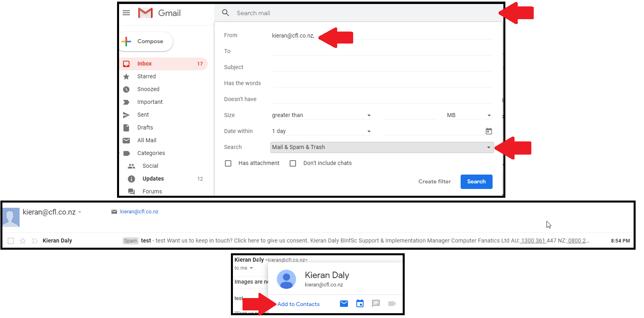Image resolution: width=644 pixels, height=318 pixels.
Task: Click the send email icon in contact card
Action: [344, 304]
